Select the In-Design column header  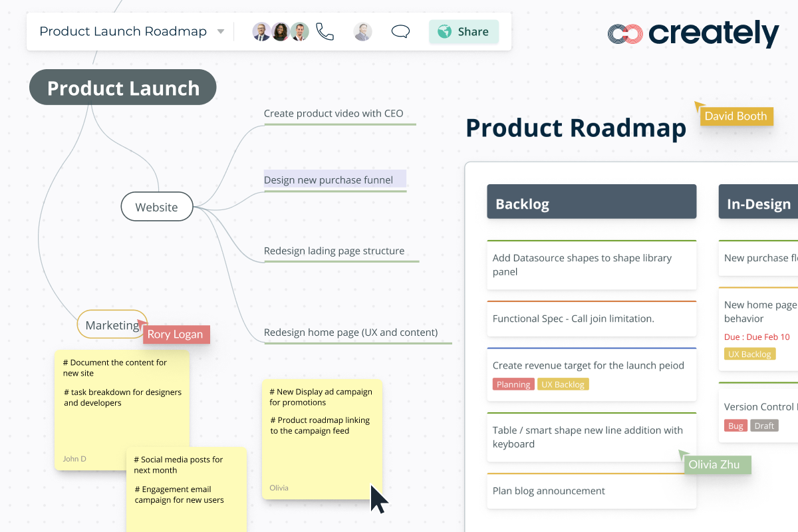pyautogui.click(x=758, y=202)
